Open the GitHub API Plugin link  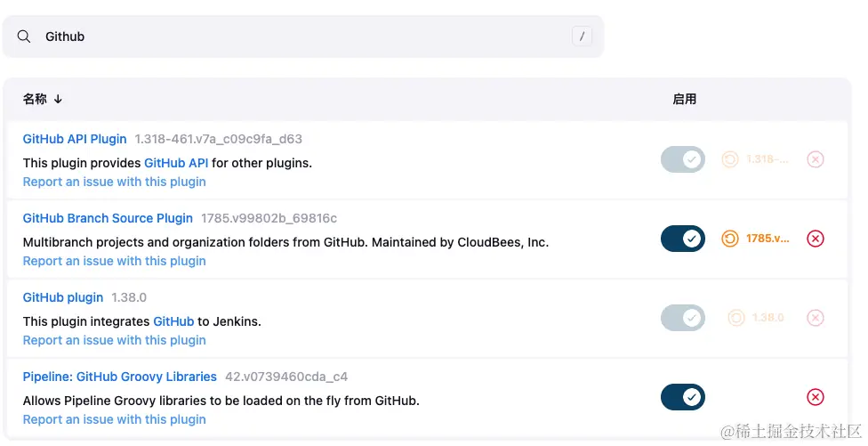click(x=75, y=139)
